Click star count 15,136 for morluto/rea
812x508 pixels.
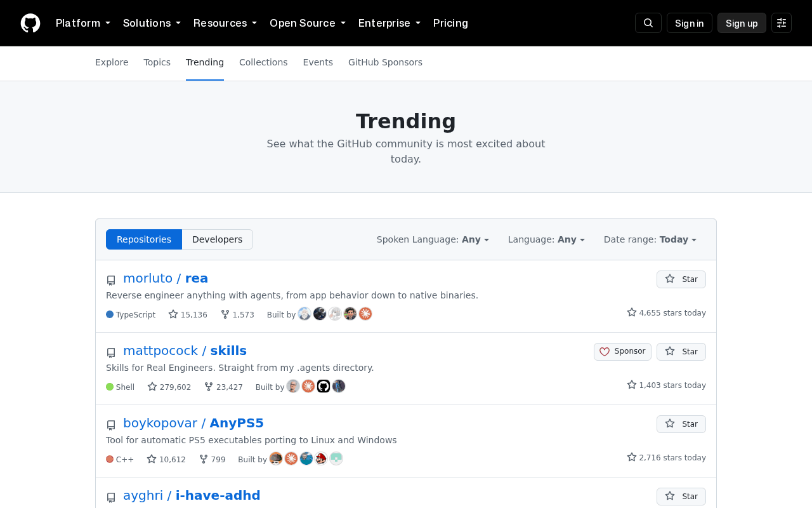(188, 314)
